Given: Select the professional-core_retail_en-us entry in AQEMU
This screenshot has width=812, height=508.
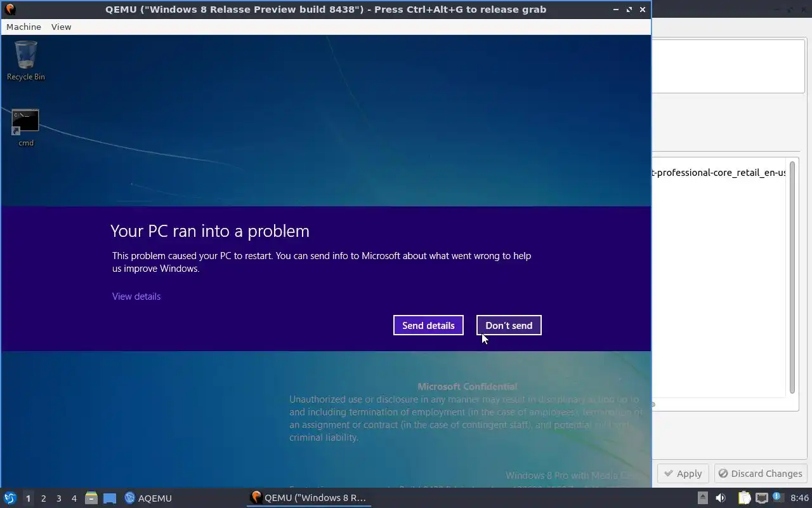Looking at the screenshot, I should coord(719,173).
